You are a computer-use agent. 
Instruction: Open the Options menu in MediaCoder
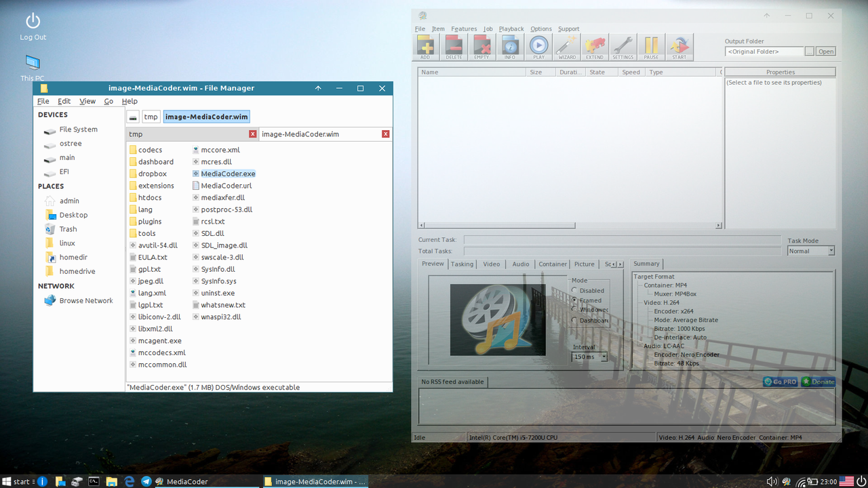click(541, 29)
